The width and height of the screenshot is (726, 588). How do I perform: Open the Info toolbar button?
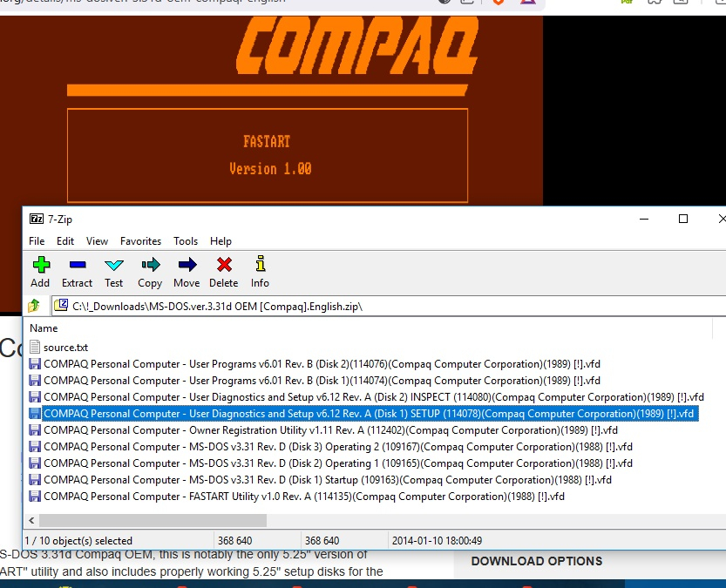261,272
